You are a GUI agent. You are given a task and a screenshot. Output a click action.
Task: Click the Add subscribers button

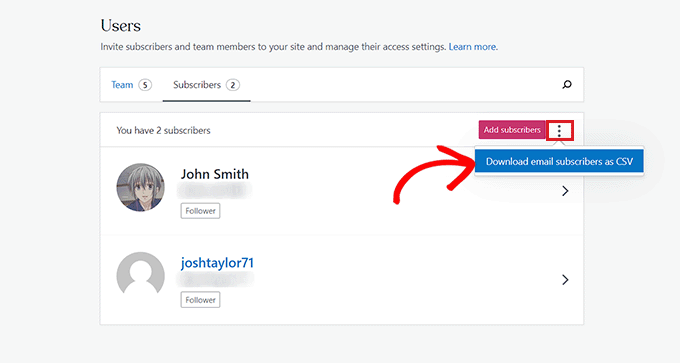(x=512, y=130)
